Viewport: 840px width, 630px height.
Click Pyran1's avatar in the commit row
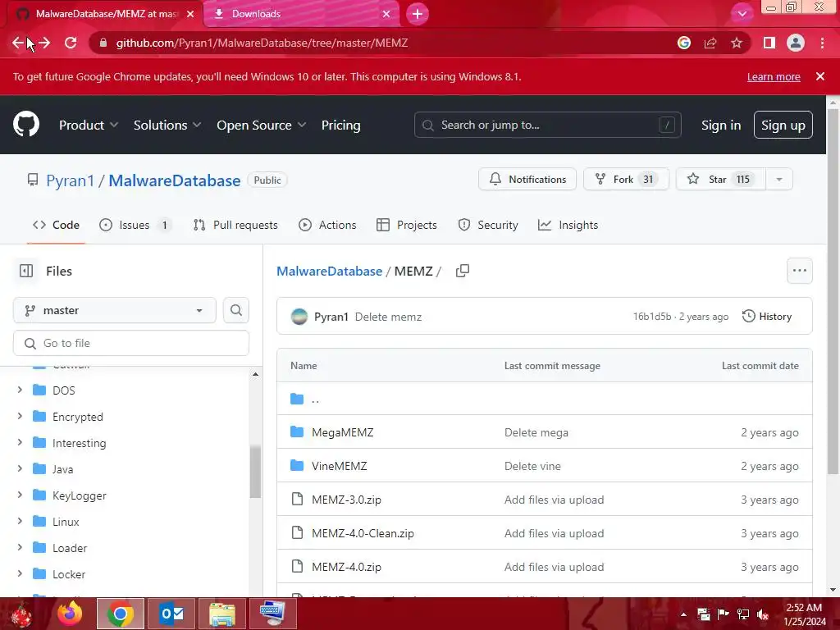coord(299,317)
